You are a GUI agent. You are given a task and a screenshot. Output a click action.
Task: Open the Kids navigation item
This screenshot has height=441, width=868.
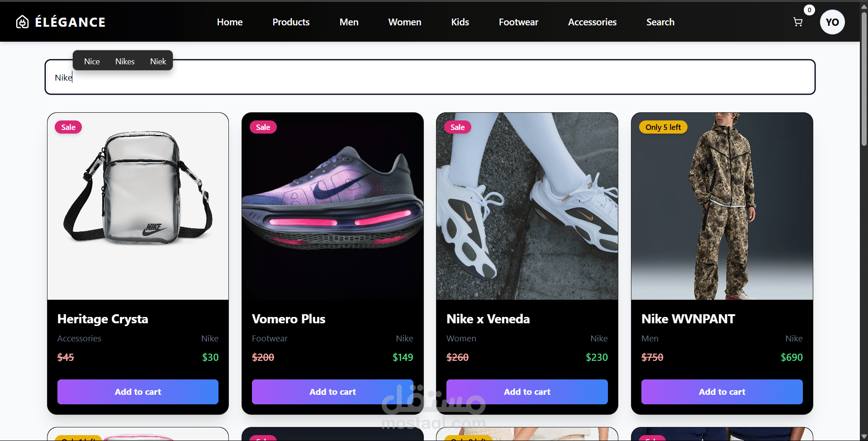point(460,22)
